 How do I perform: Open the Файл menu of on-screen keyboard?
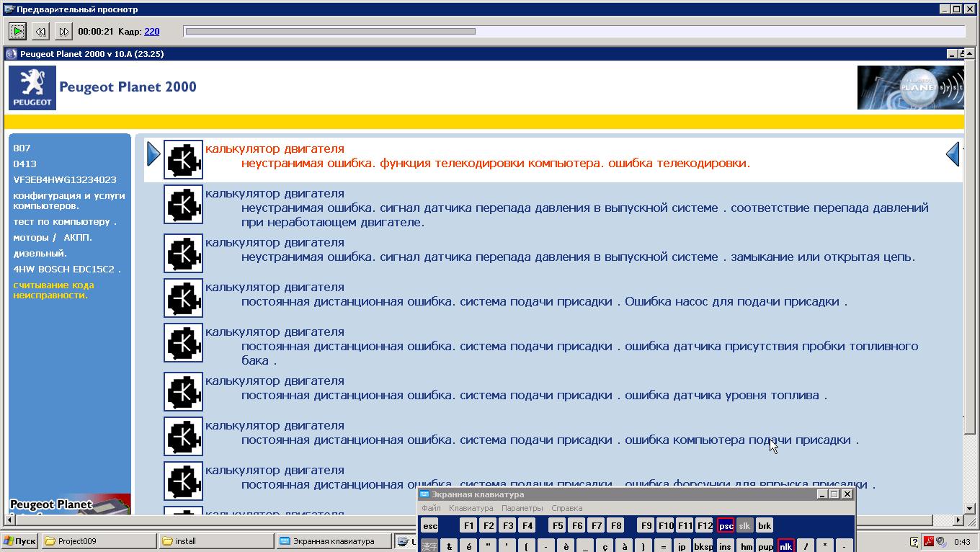tap(431, 508)
